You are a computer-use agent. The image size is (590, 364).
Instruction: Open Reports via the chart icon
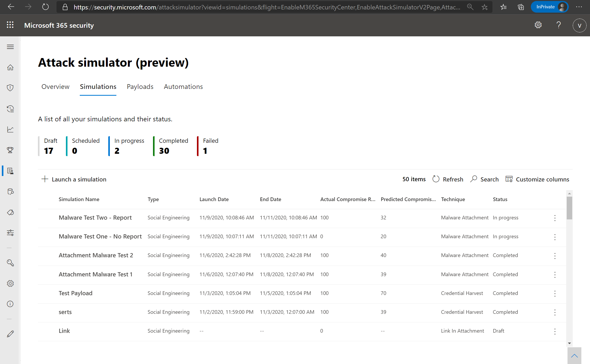click(10, 129)
